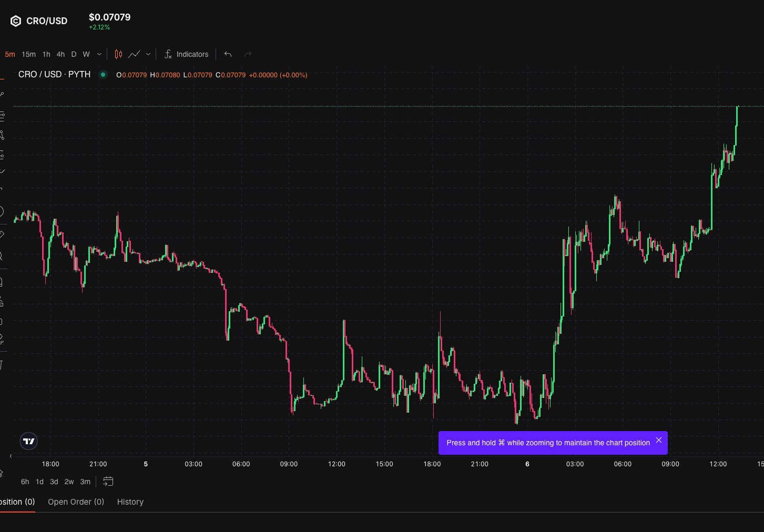Switch to the line chart style icon
Viewport: 764px width, 532px height.
coord(134,54)
